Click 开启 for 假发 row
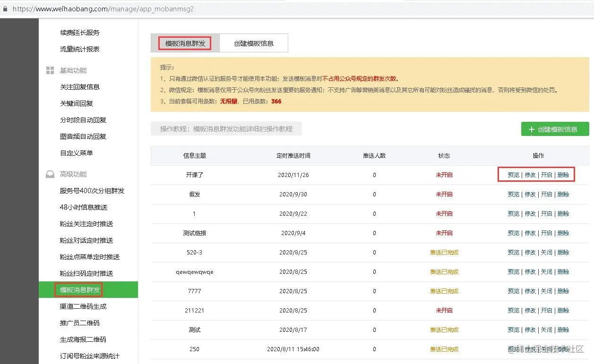Viewport: 594px width, 364px height. click(547, 194)
